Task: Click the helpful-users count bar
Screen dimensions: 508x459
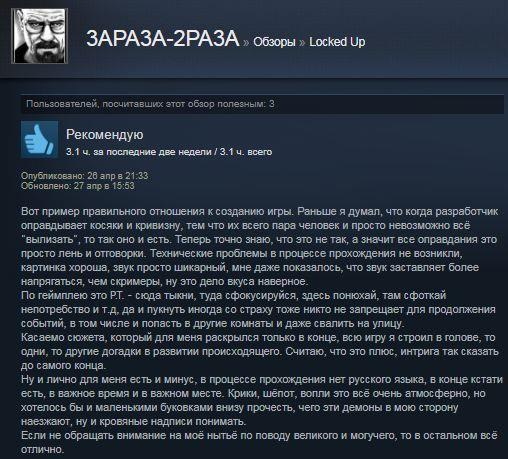Action: coord(262,104)
